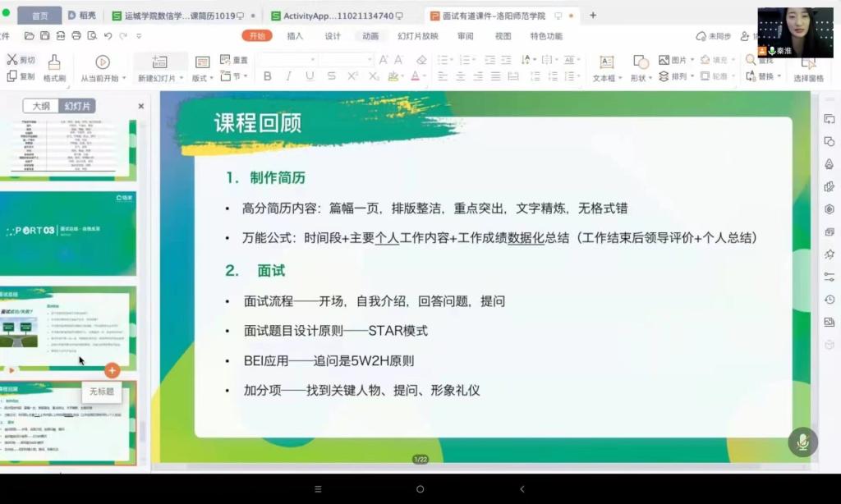Toggle italic text formatting
Image resolution: width=841 pixels, height=504 pixels.
288,76
